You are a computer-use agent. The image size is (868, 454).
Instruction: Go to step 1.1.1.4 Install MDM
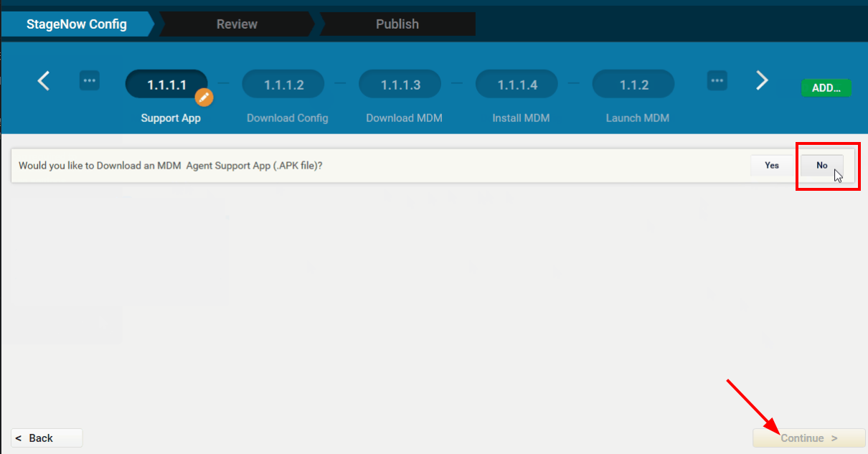pyautogui.click(x=517, y=85)
